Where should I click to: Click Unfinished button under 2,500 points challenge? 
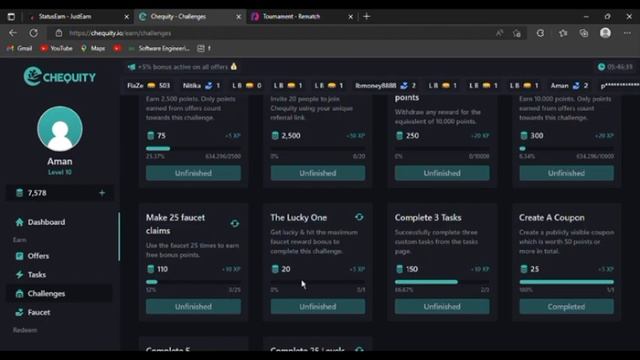tap(318, 173)
